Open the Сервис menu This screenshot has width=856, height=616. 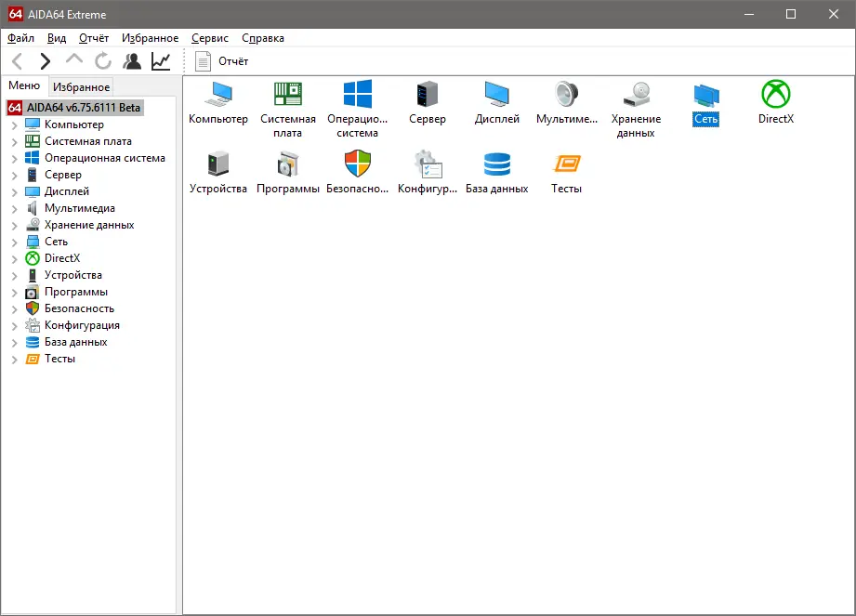[x=208, y=38]
